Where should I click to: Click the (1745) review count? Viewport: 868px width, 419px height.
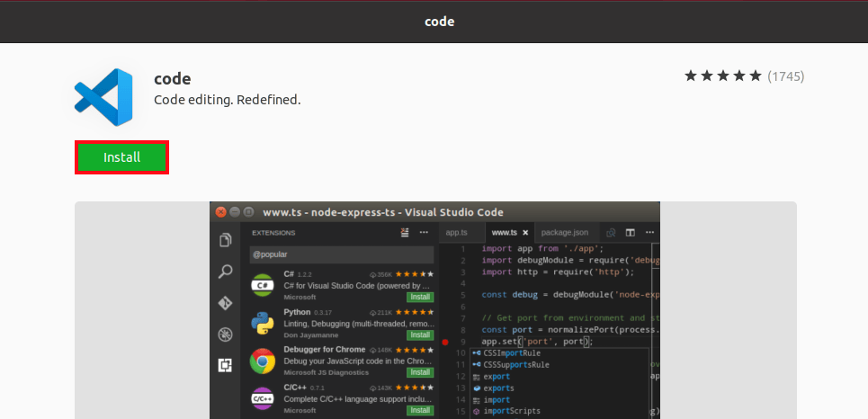point(785,76)
